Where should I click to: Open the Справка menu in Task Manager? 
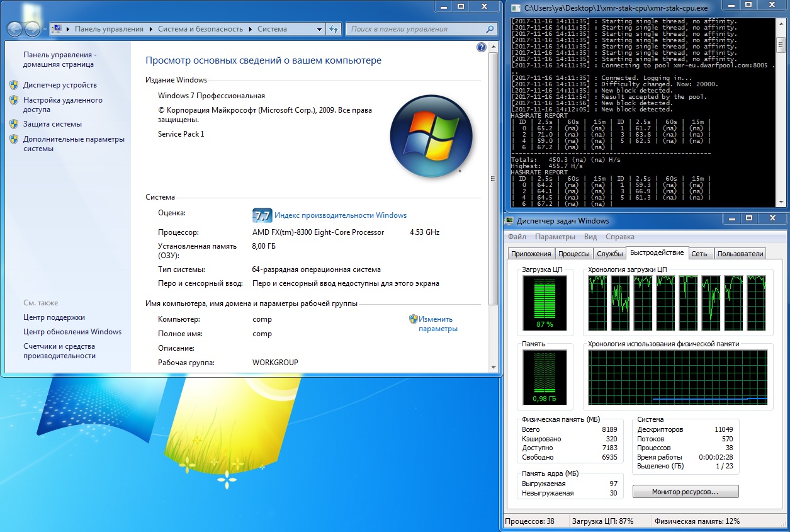pyautogui.click(x=620, y=237)
